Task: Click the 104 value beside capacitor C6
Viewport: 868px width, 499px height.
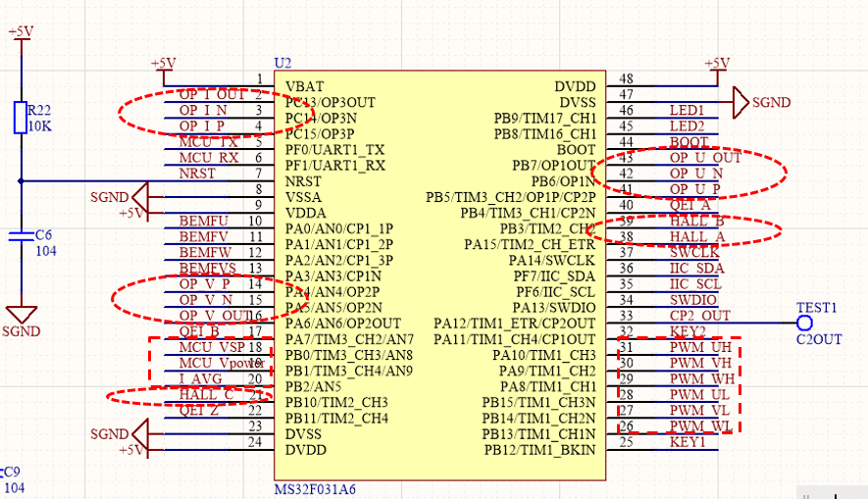Action: tap(46, 251)
